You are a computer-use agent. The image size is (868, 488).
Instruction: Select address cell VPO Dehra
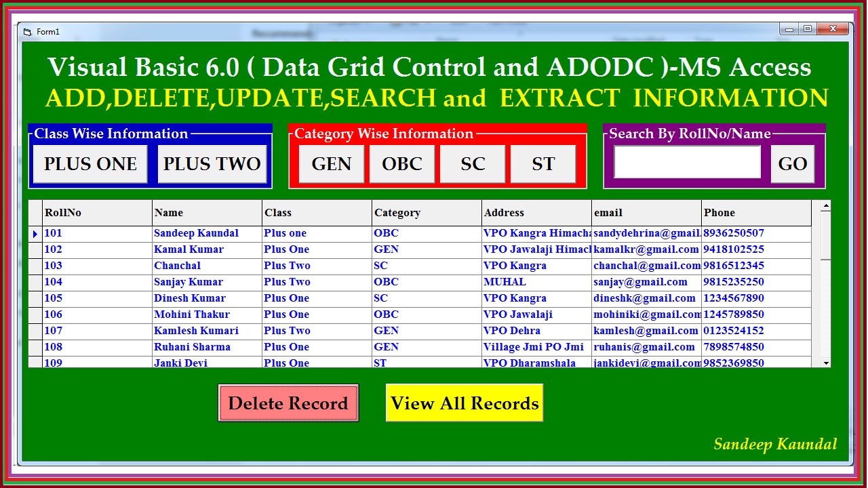(x=536, y=331)
